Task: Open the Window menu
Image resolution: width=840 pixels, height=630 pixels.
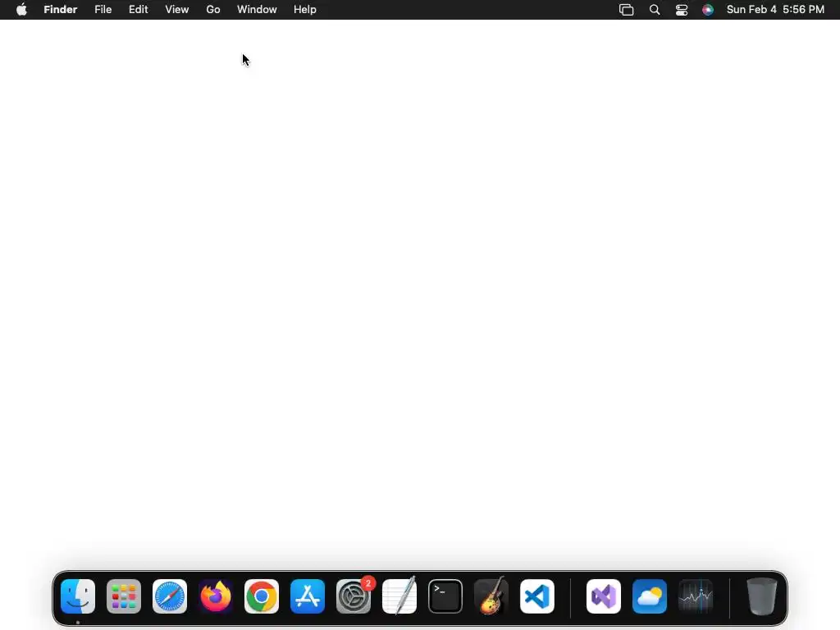Action: (x=257, y=10)
